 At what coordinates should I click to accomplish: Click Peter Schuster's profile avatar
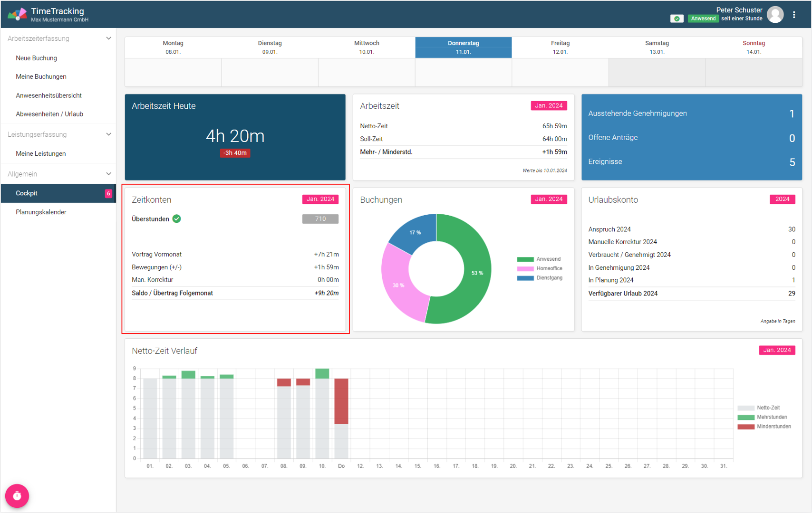pyautogui.click(x=775, y=15)
